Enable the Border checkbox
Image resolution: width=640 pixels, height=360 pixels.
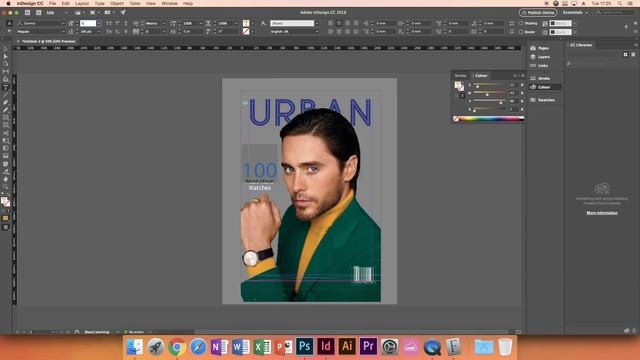521,31
